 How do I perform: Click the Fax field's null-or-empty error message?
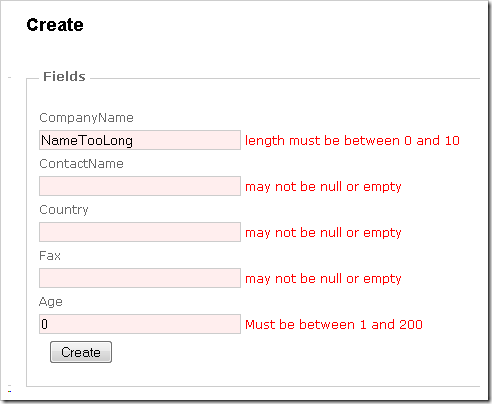(x=323, y=279)
